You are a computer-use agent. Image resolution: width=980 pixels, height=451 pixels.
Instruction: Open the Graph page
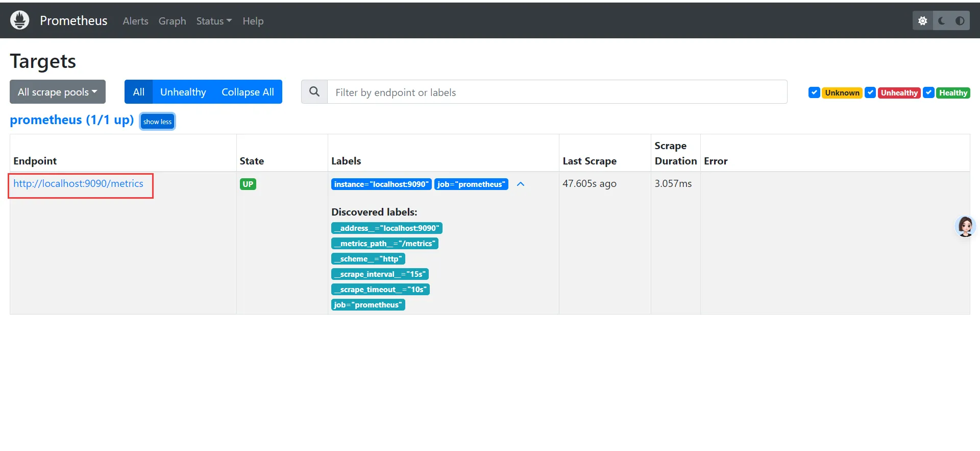172,21
